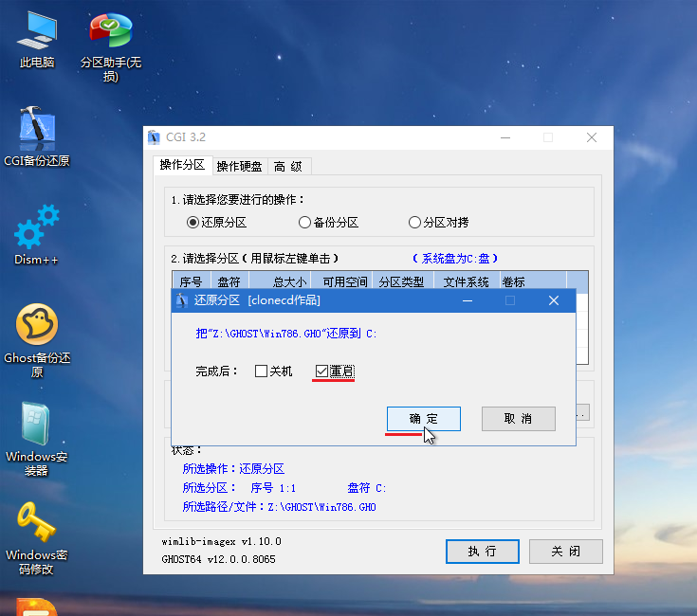This screenshot has width=697, height=616.
Task: Click the 关闭 button
Action: coord(566,552)
